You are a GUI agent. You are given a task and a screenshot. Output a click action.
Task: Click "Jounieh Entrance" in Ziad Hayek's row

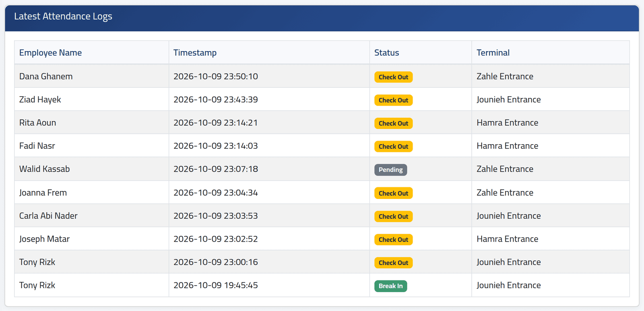(x=508, y=100)
